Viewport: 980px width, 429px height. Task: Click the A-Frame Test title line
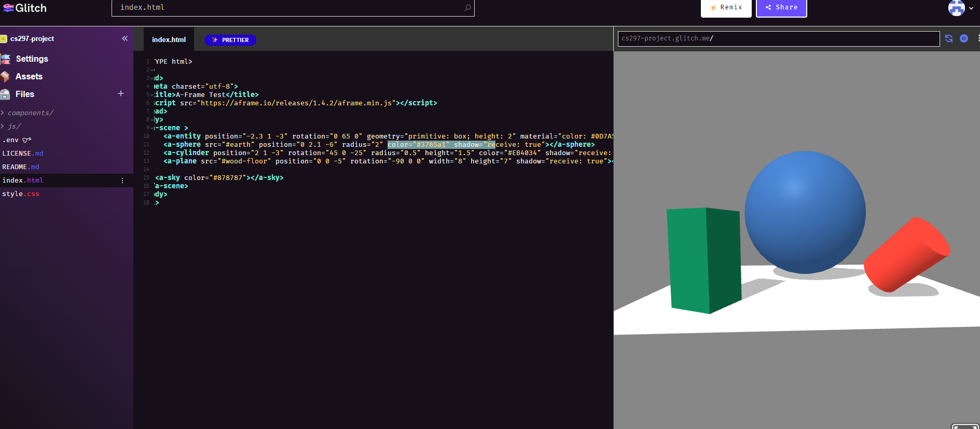[206, 95]
